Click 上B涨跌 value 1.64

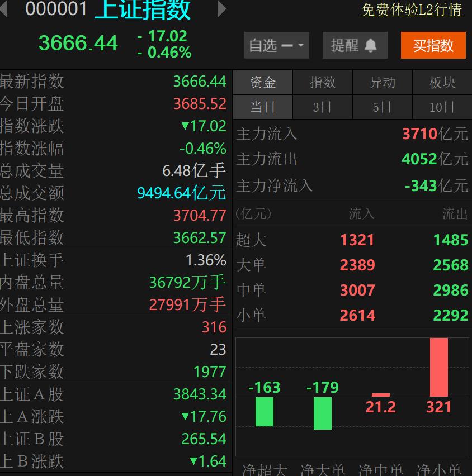pos(208,461)
